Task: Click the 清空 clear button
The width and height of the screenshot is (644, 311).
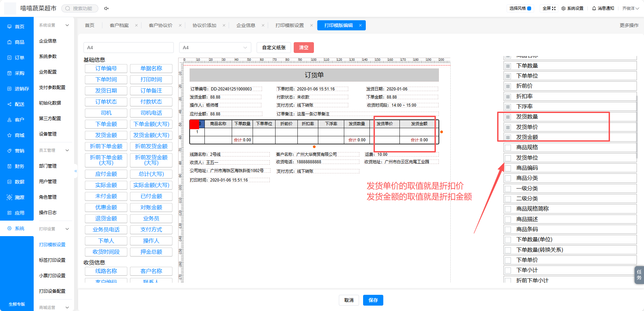Action: click(x=304, y=48)
